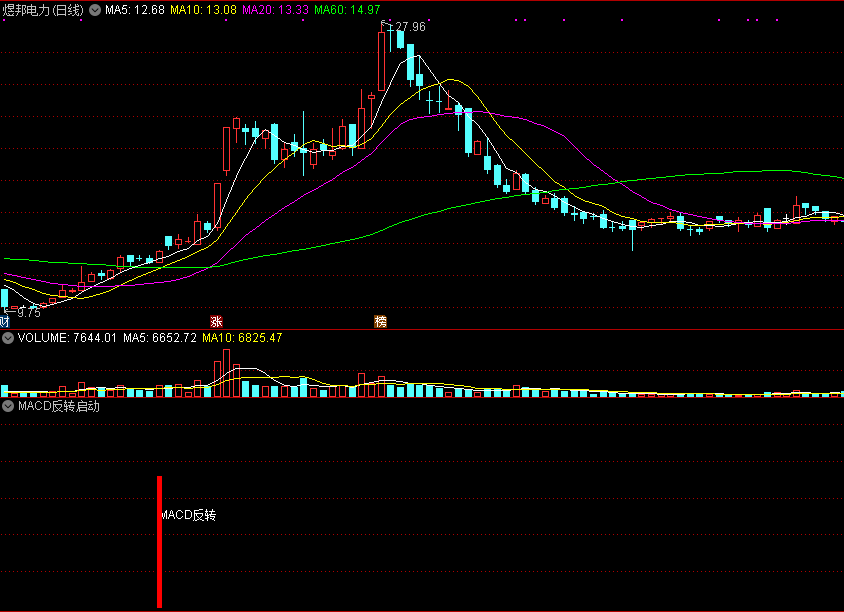Click the MA20: 13.33 label
Image resolution: width=844 pixels, height=612 pixels.
tap(276, 10)
